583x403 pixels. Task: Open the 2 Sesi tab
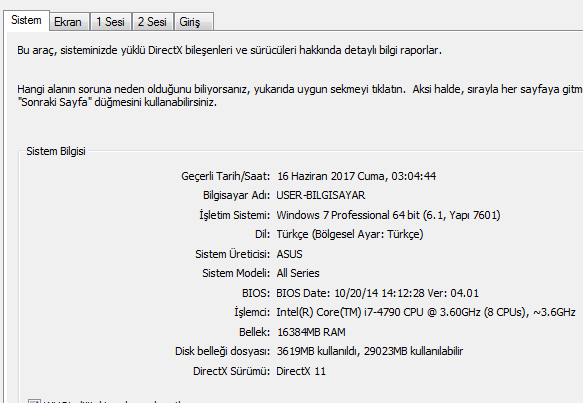153,22
